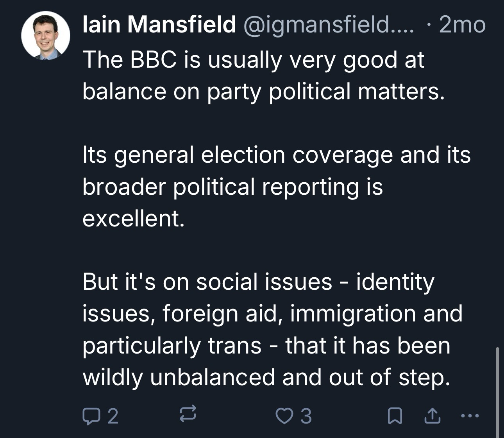Click the reply count number 2

(x=113, y=416)
